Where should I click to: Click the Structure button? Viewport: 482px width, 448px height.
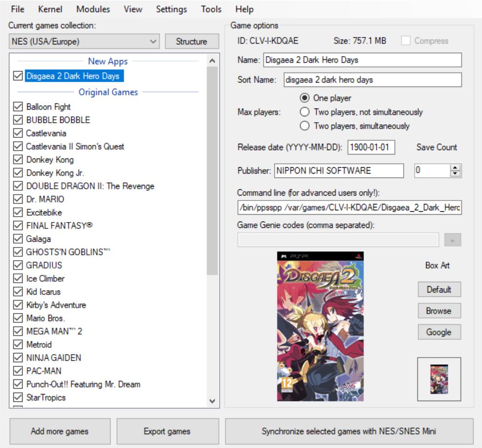[192, 41]
